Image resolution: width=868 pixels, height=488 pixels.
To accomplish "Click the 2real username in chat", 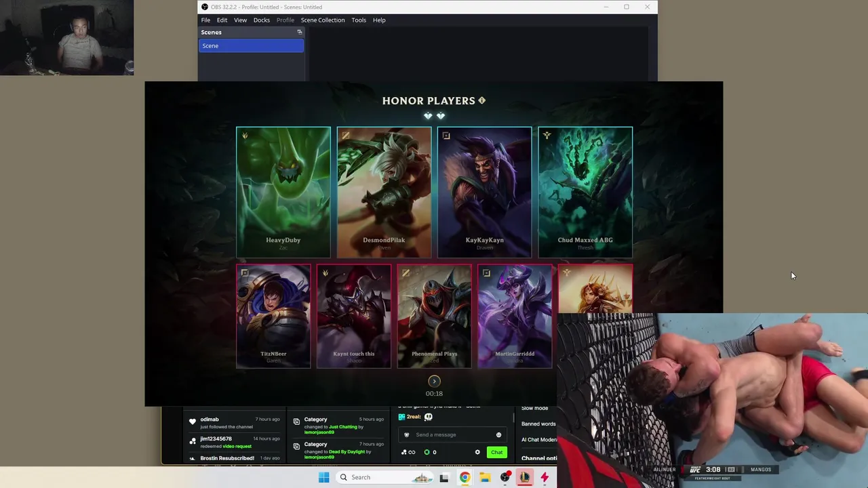I will (x=414, y=417).
